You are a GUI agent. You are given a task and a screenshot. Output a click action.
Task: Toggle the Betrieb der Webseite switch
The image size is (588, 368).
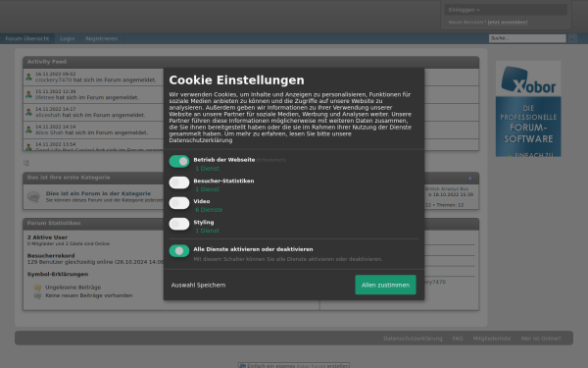[x=179, y=162]
